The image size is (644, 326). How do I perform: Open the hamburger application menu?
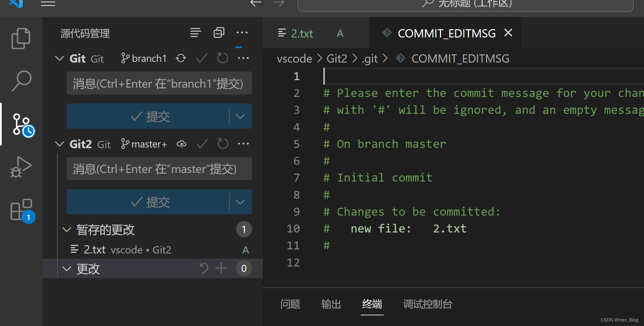click(x=48, y=3)
